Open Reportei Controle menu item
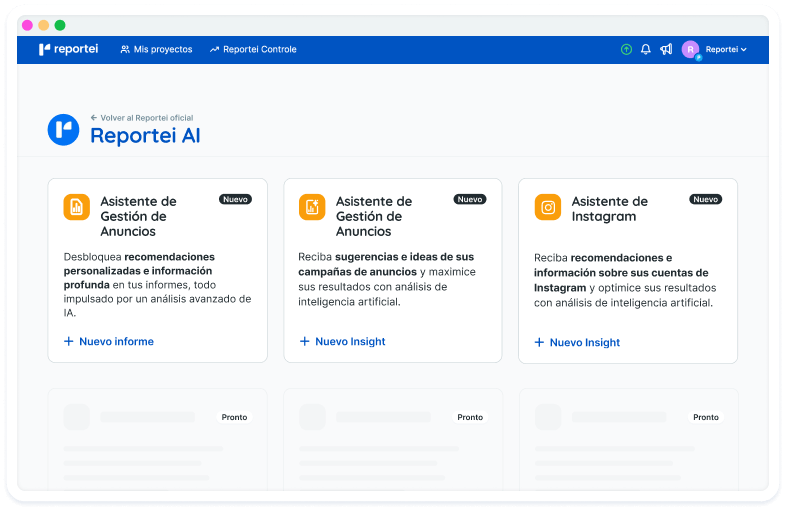Viewport: 786px width, 511px height. [253, 49]
